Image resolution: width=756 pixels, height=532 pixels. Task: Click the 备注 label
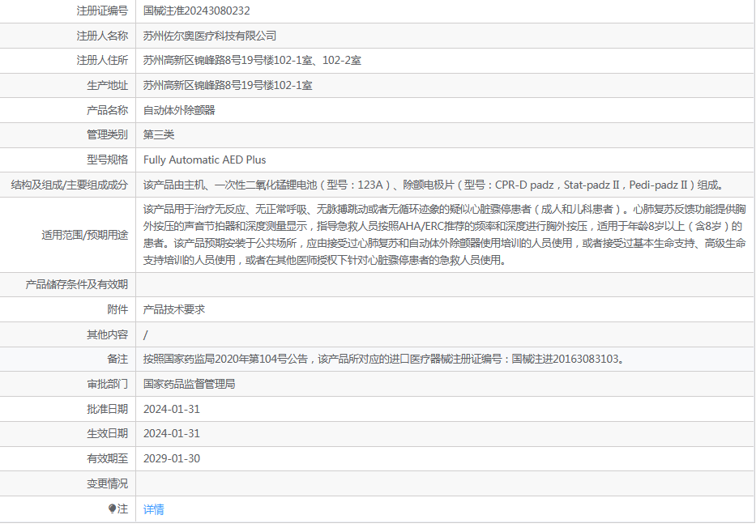coord(117,359)
